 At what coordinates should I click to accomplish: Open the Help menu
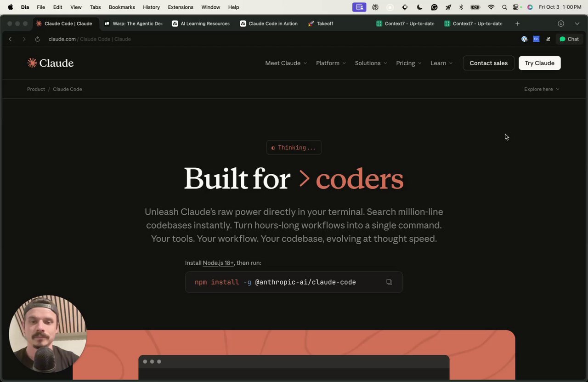tap(233, 7)
